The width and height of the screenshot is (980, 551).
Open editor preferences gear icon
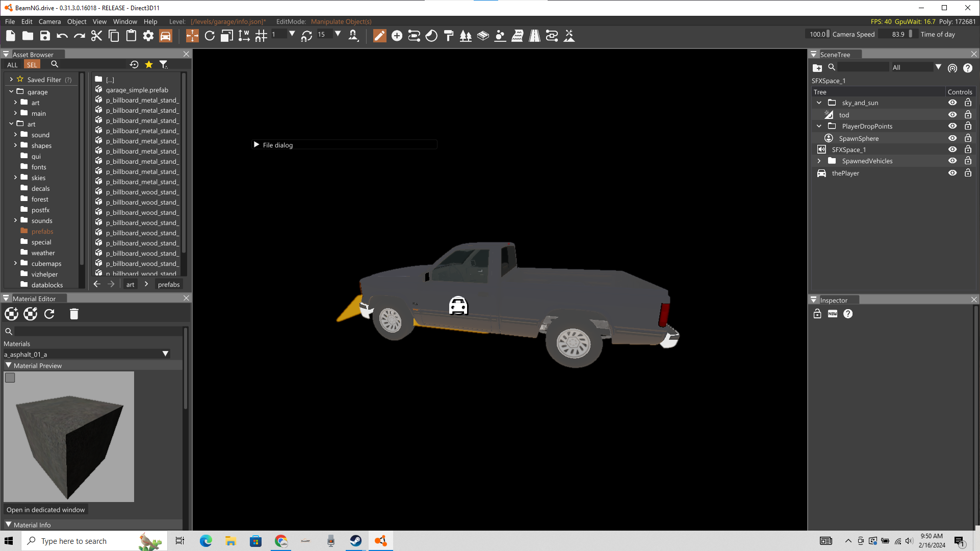point(148,36)
